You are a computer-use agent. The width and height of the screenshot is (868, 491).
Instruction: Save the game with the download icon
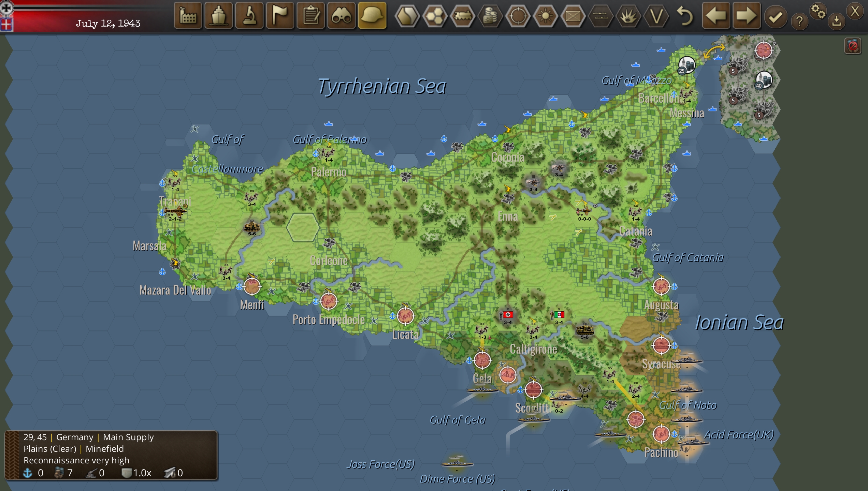[x=836, y=21]
